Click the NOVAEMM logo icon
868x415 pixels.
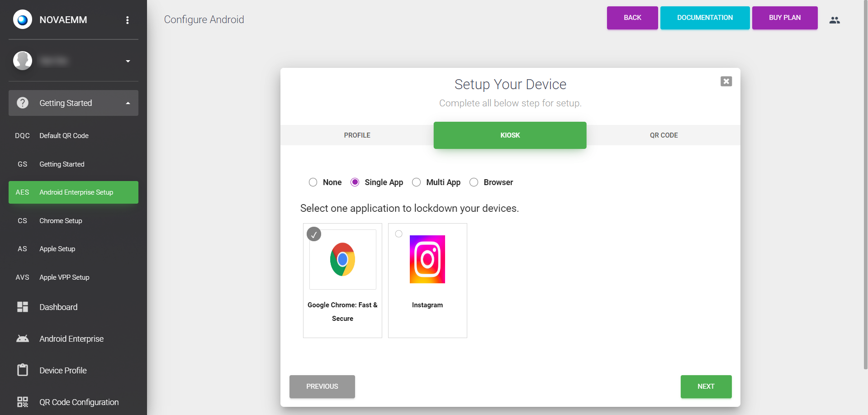pyautogui.click(x=23, y=20)
